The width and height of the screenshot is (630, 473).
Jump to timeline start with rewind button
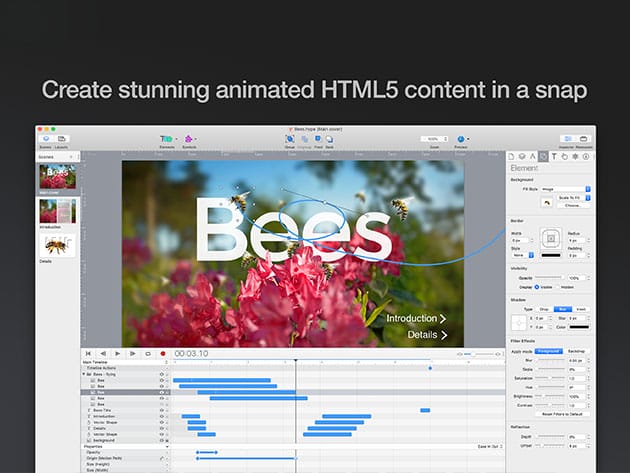tap(88, 353)
